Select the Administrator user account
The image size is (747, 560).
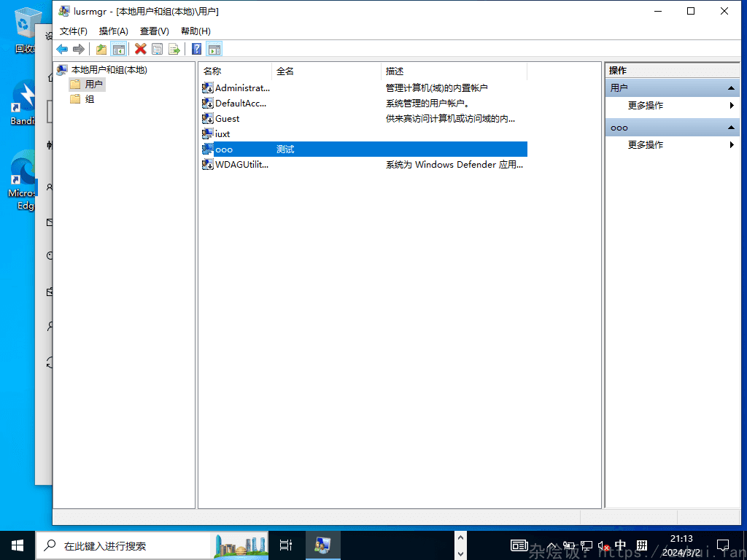[241, 88]
